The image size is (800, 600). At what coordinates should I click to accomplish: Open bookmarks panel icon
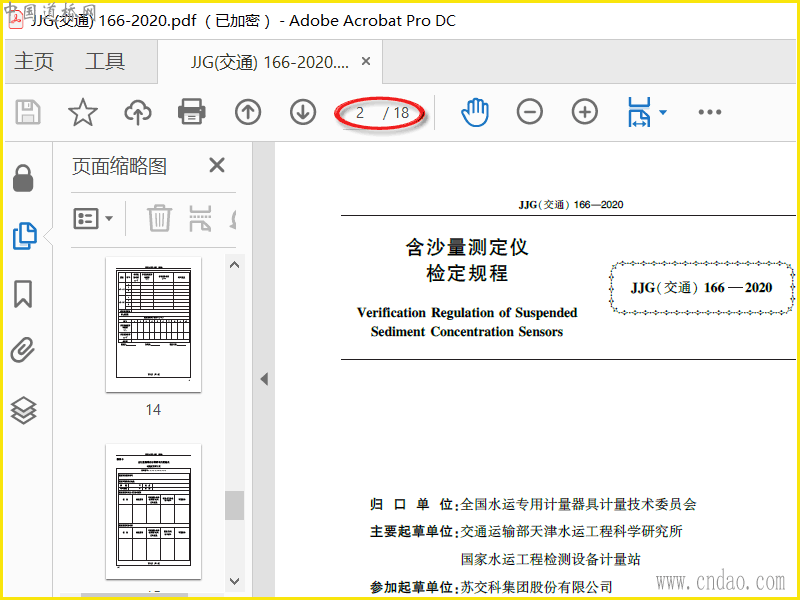(x=23, y=293)
